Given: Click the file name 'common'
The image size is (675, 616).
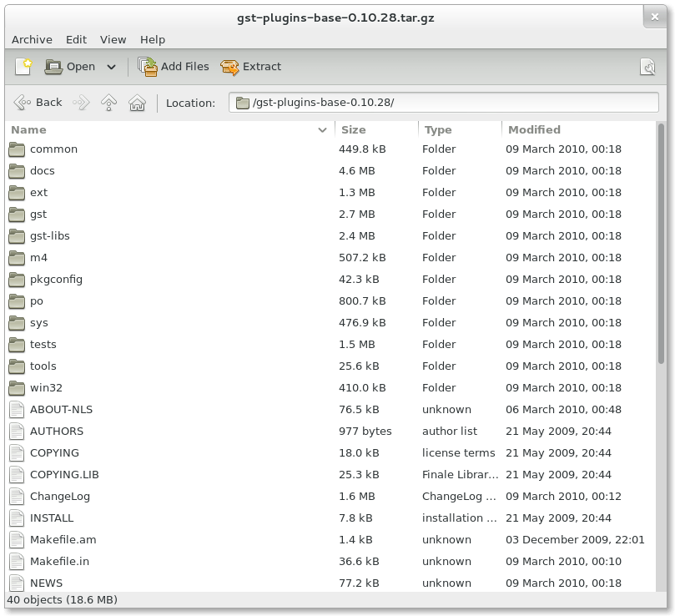Looking at the screenshot, I should tap(53, 149).
